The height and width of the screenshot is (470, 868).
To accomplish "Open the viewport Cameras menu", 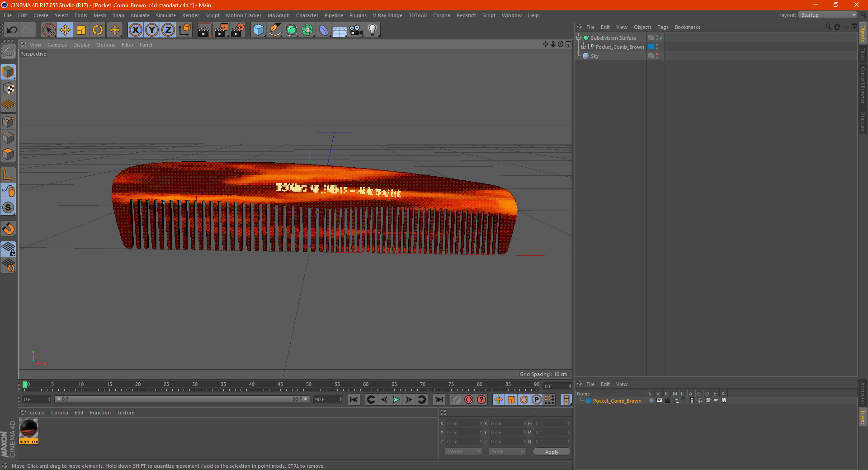I will point(57,45).
